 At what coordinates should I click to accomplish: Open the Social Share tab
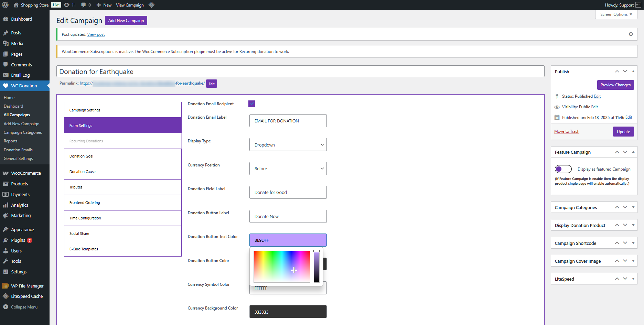(122, 234)
